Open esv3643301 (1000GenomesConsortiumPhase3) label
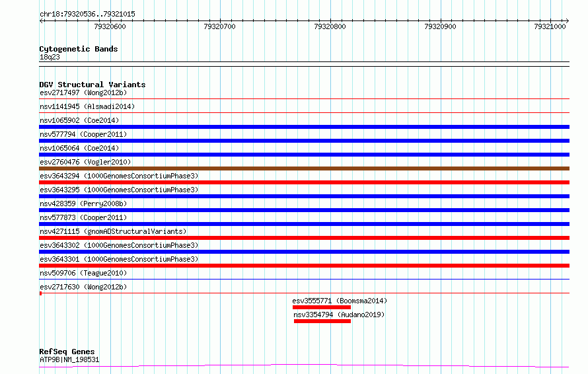 pos(119,259)
